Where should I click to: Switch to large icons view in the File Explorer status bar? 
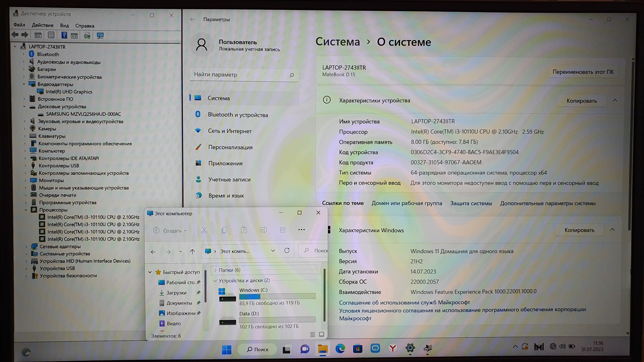321,334
